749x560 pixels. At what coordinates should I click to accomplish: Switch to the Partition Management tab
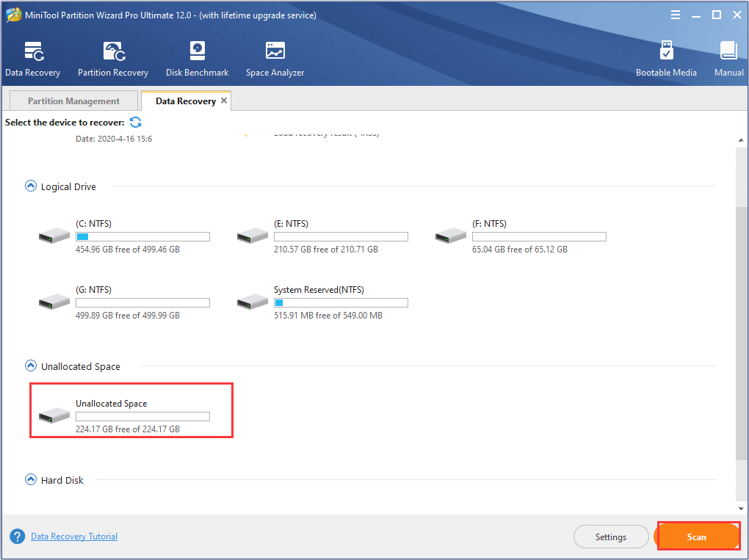pyautogui.click(x=73, y=101)
